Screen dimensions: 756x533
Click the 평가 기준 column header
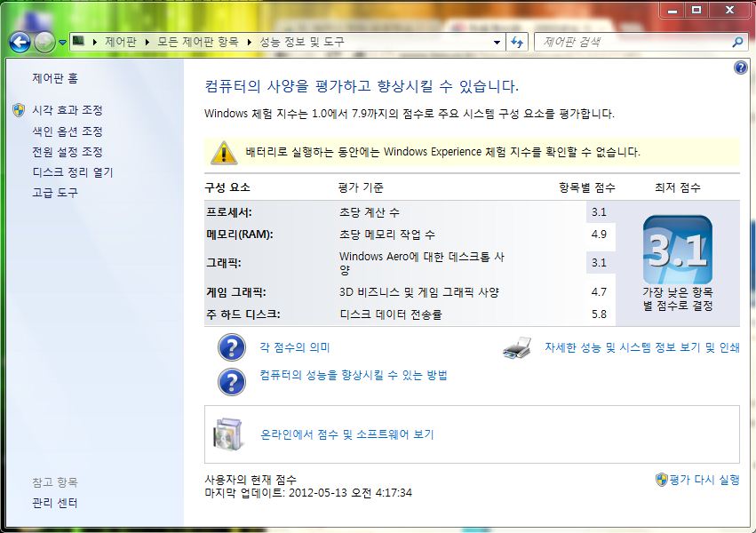[361, 187]
